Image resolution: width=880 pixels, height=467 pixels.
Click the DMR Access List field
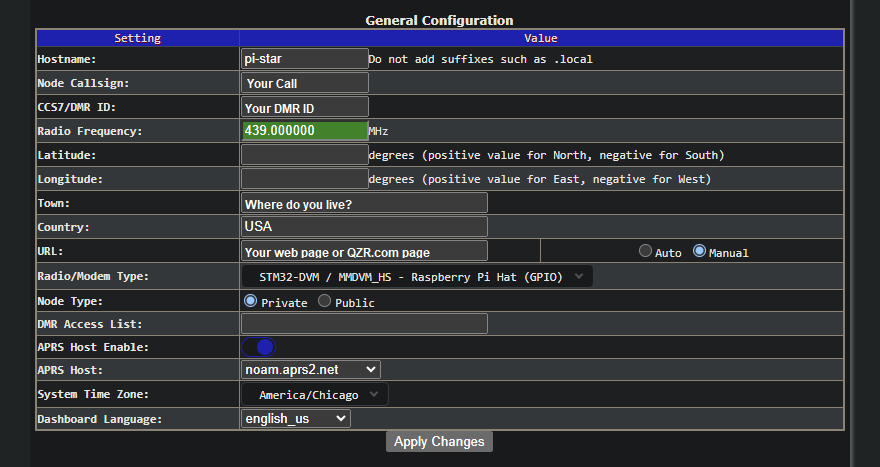pos(364,324)
